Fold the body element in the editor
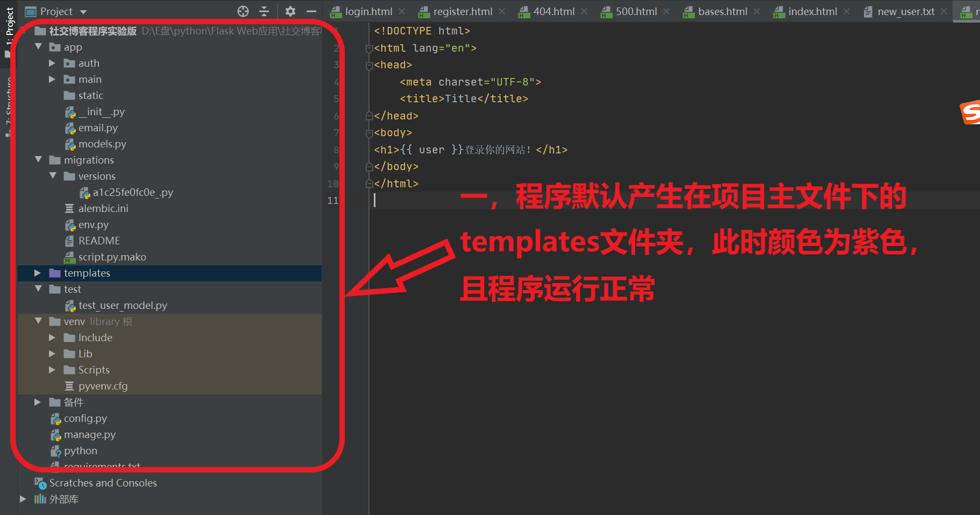Image resolution: width=980 pixels, height=515 pixels. coord(369,133)
